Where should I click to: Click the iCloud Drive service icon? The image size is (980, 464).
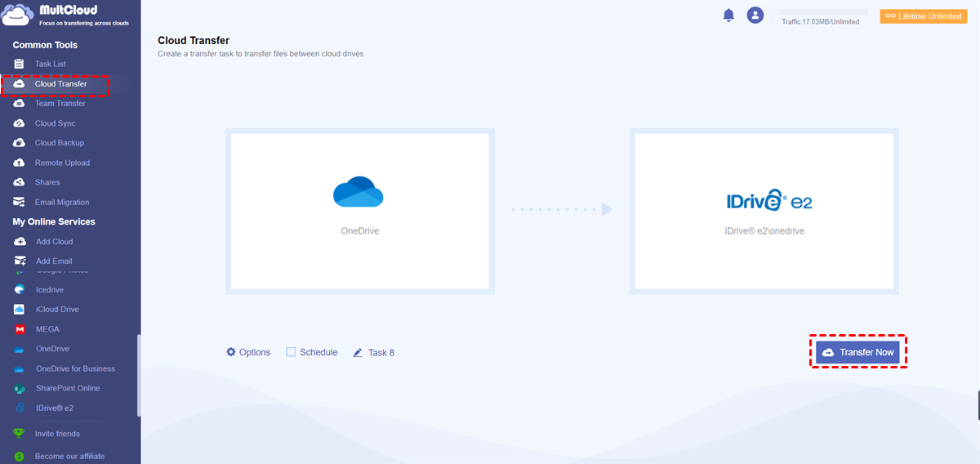(19, 310)
